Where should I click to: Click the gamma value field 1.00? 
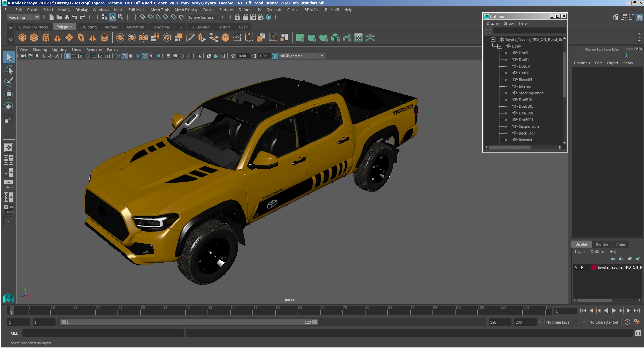coord(263,56)
